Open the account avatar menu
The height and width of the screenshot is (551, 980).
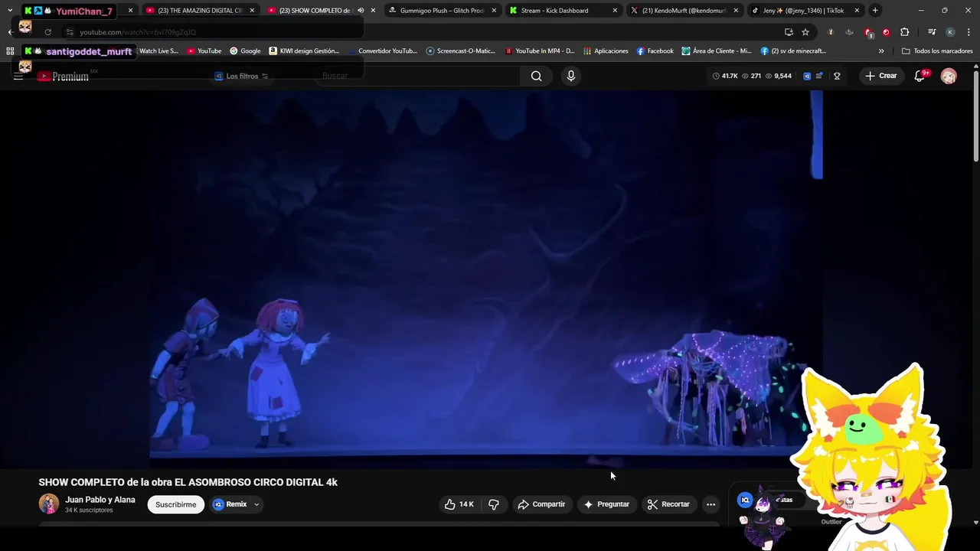tap(949, 76)
